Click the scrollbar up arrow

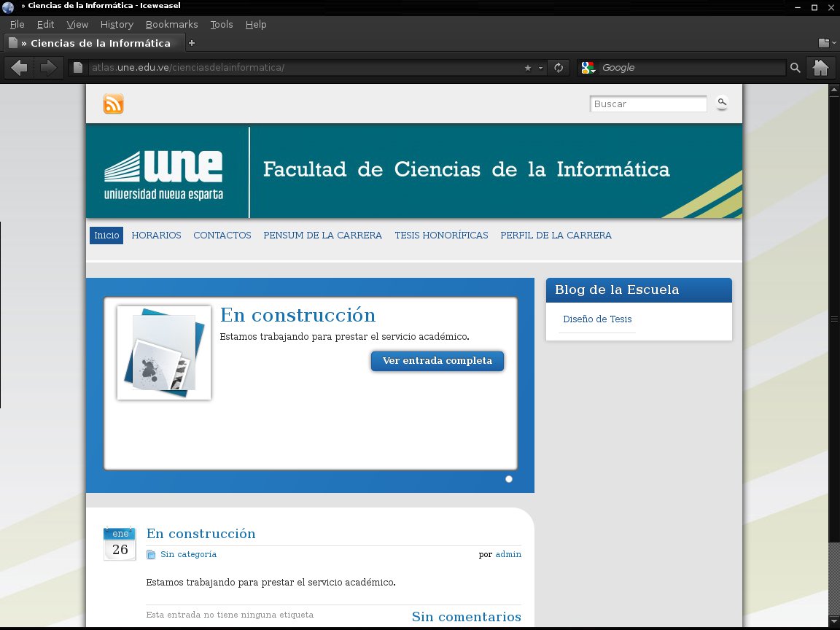click(834, 90)
